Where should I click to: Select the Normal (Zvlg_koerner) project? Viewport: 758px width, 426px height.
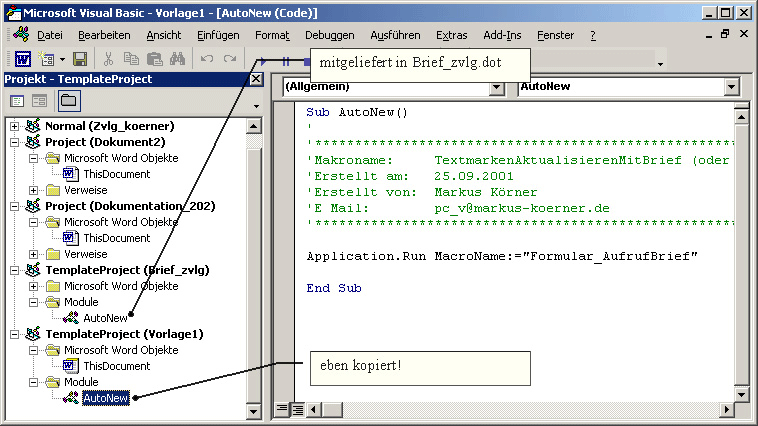coord(109,126)
